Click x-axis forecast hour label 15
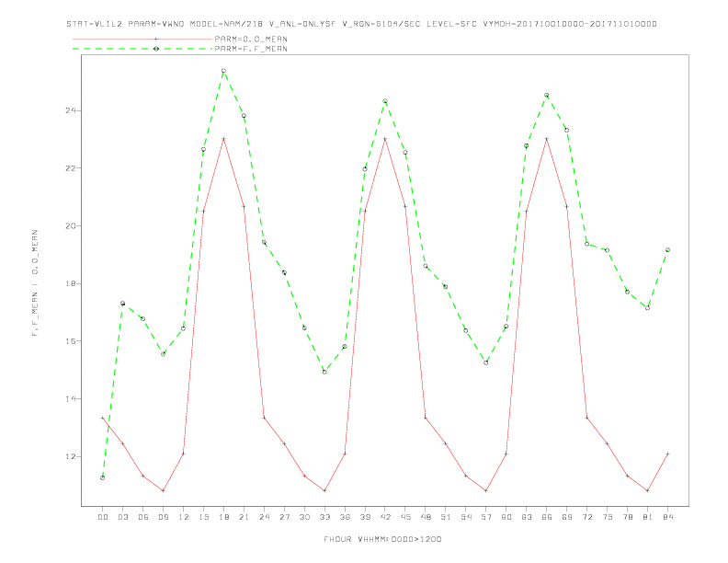Viewport: 728px width, 563px height. point(203,517)
